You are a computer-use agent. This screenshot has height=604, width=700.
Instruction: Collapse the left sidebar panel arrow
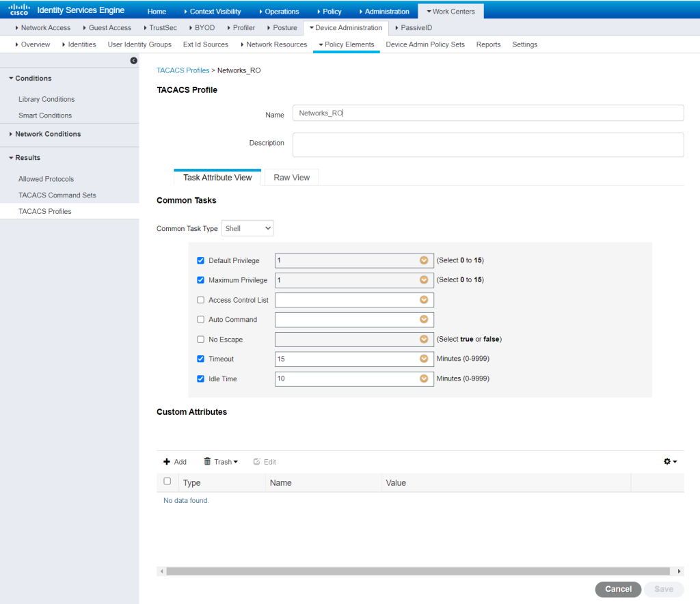[133, 61]
